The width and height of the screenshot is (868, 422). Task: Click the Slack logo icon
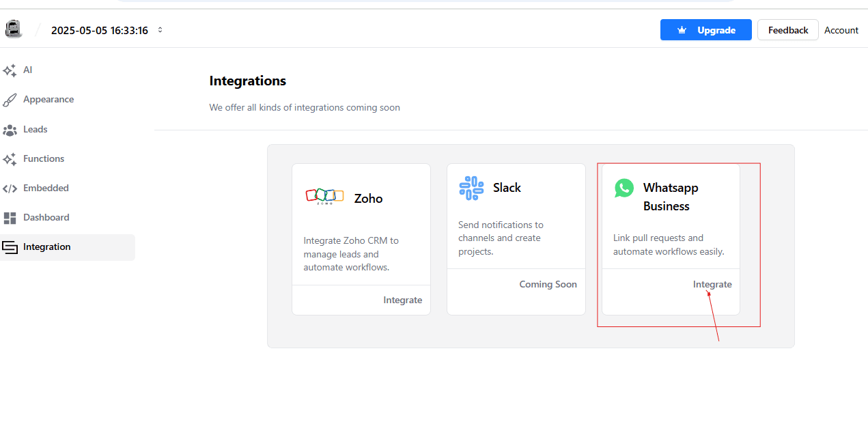click(471, 188)
